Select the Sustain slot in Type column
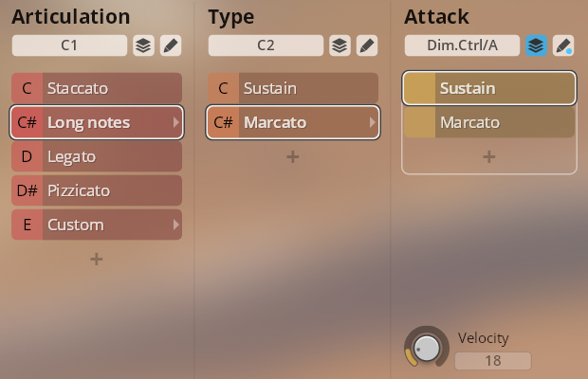The height and width of the screenshot is (379, 588). (293, 88)
